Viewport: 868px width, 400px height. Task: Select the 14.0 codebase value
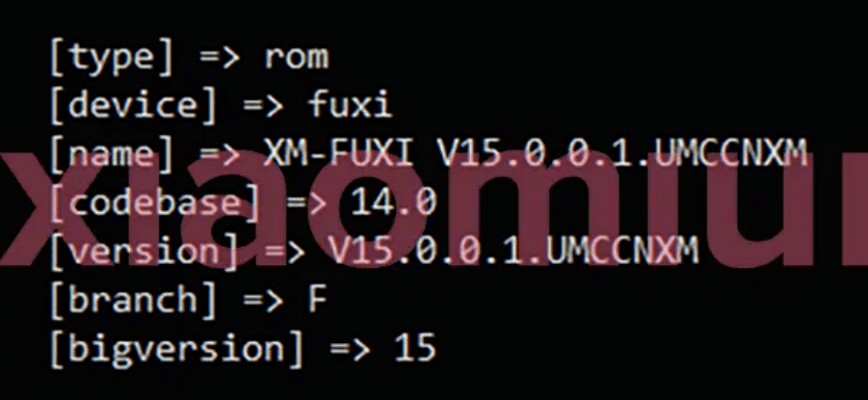click(394, 202)
